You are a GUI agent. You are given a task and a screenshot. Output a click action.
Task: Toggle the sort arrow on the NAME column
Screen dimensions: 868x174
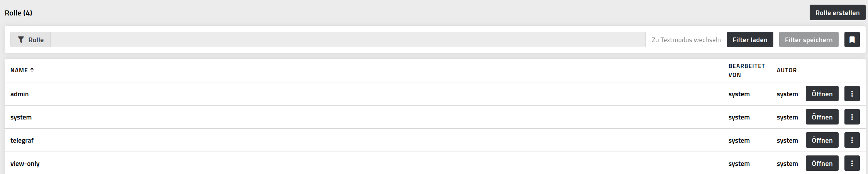click(32, 70)
